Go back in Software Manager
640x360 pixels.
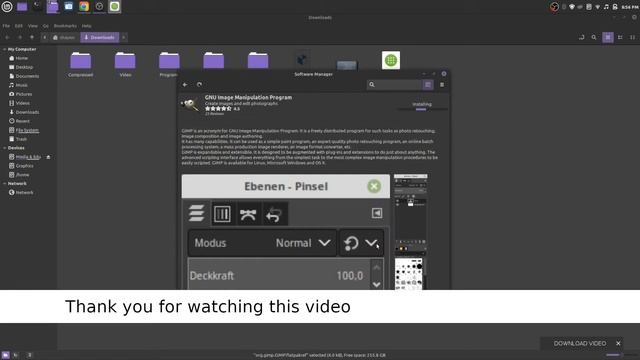coord(185,84)
